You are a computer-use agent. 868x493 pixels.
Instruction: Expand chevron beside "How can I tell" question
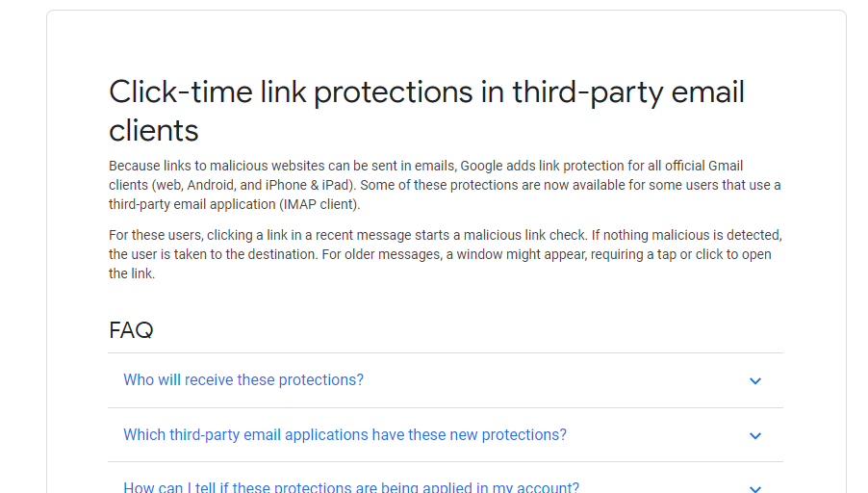click(755, 488)
